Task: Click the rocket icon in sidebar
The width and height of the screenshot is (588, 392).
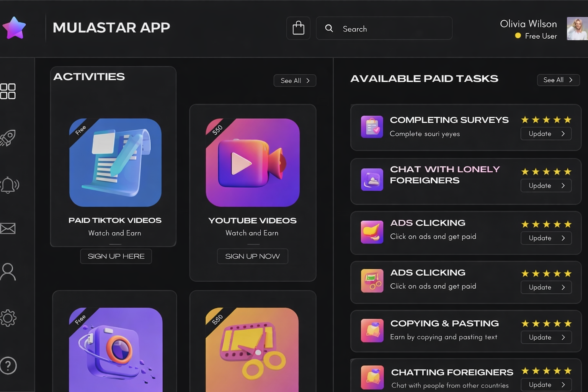Action: 8,138
